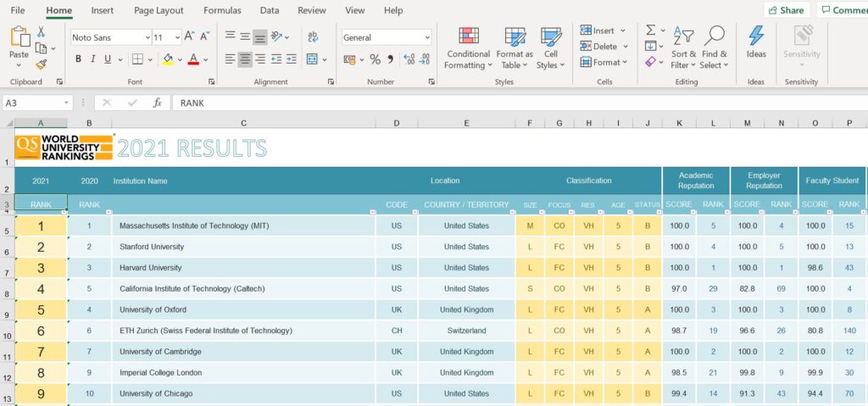Click the AutoSum sigma icon
Viewport: 868px width, 406px height.
tap(650, 30)
